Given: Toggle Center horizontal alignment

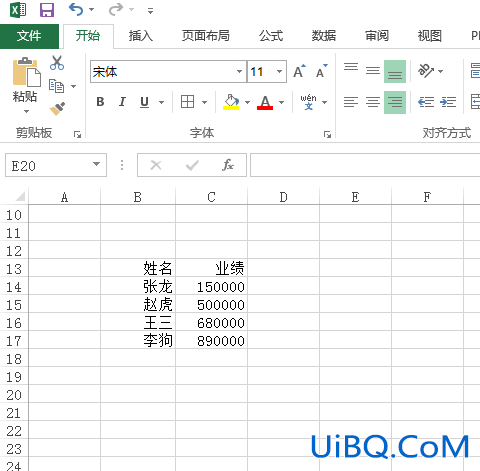Looking at the screenshot, I should pos(373,102).
